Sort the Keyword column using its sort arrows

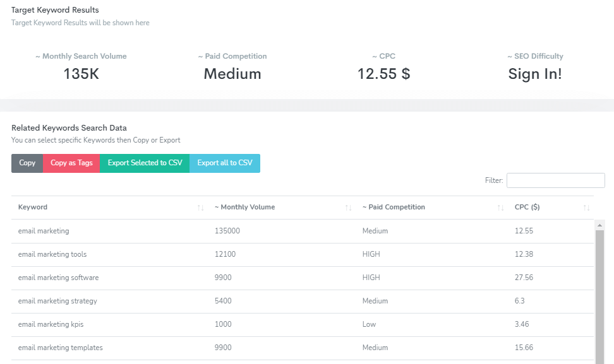click(x=200, y=207)
